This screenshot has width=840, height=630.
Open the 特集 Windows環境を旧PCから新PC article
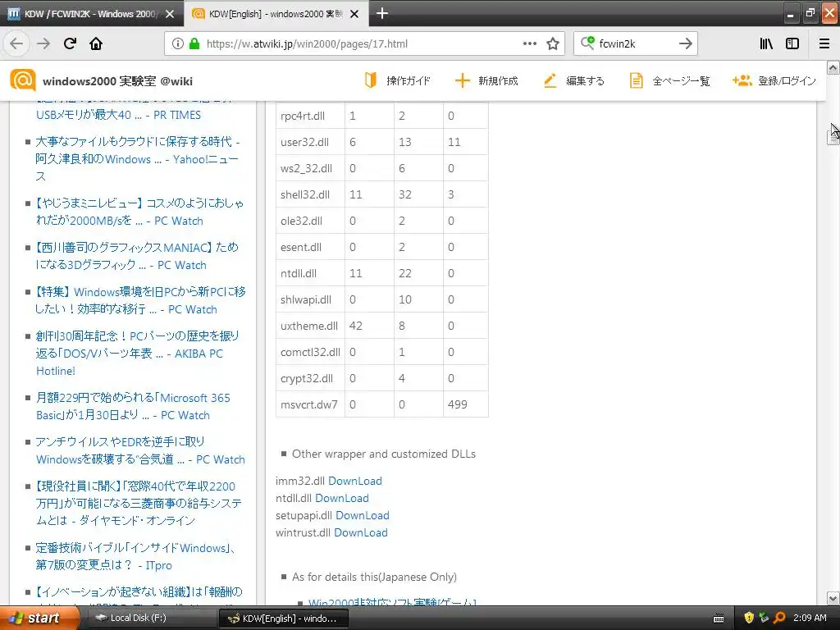tap(140, 300)
